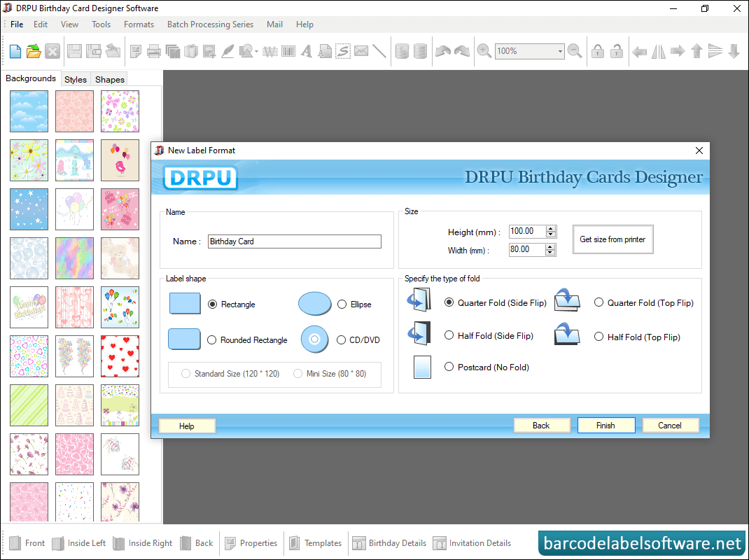Click the dialog Help button
The image size is (749, 560).
tap(187, 426)
